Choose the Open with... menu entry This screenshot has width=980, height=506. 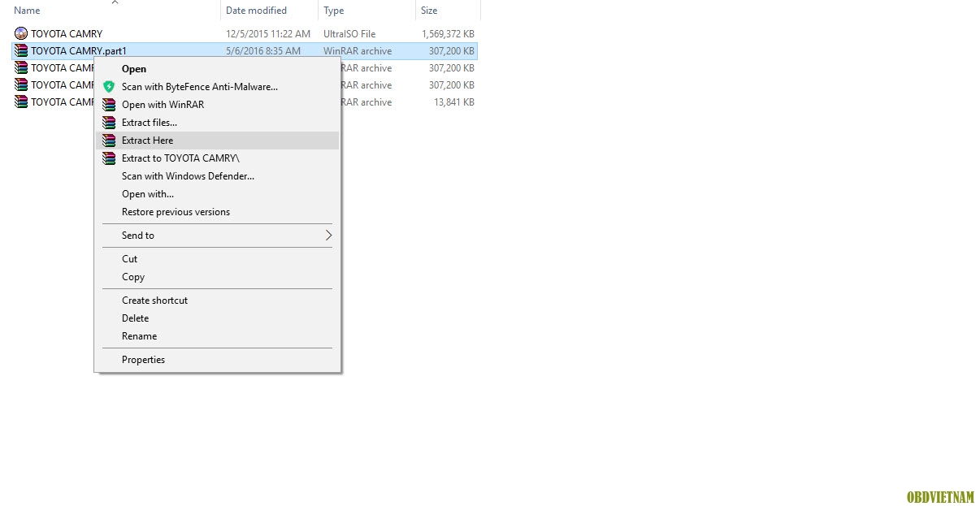click(217, 194)
